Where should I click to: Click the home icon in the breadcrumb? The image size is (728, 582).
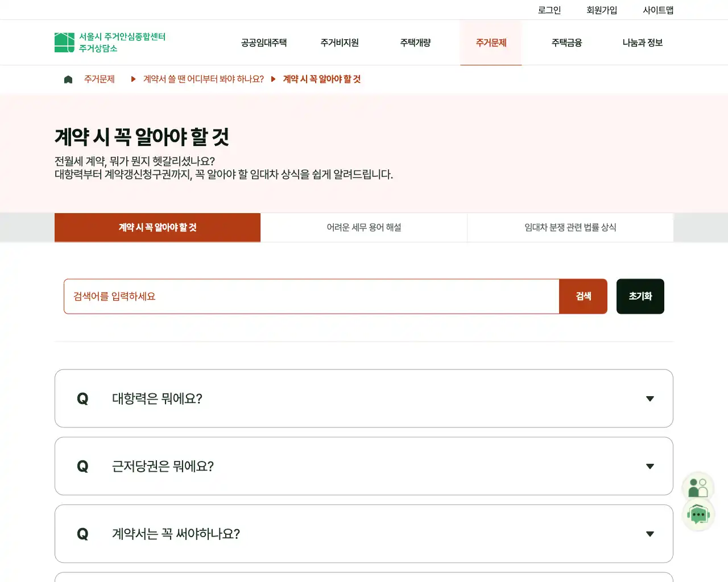point(68,79)
